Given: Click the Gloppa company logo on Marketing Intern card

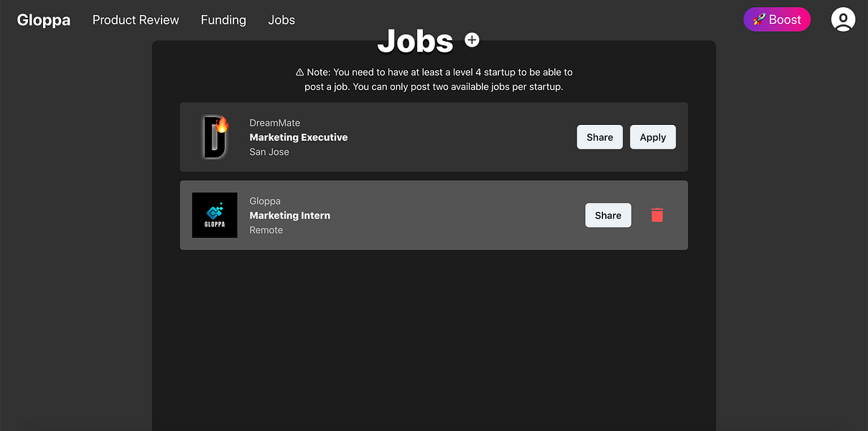Looking at the screenshot, I should [x=214, y=215].
